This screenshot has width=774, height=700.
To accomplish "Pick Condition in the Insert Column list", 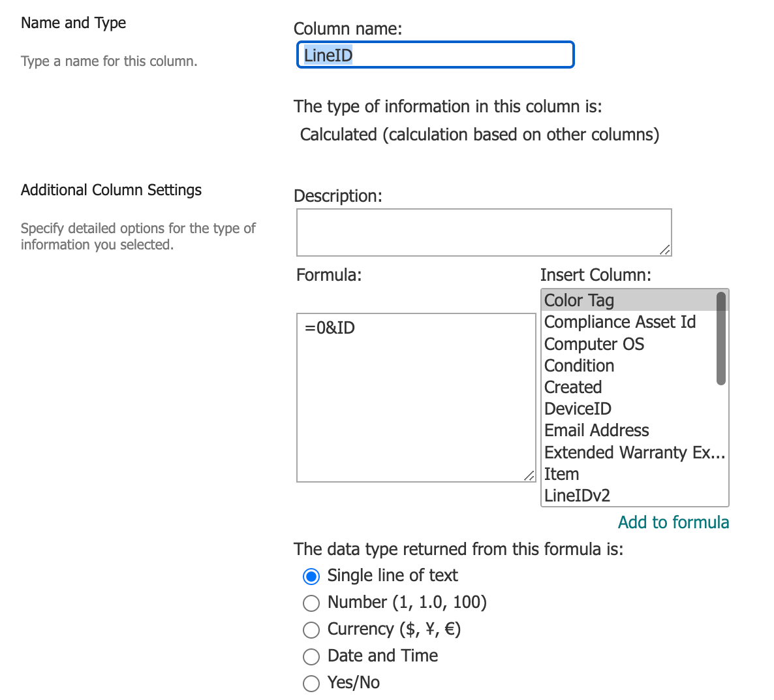I will click(x=579, y=366).
